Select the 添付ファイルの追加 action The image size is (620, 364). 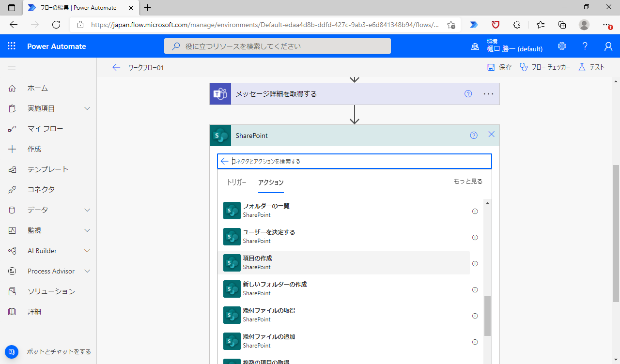344,341
